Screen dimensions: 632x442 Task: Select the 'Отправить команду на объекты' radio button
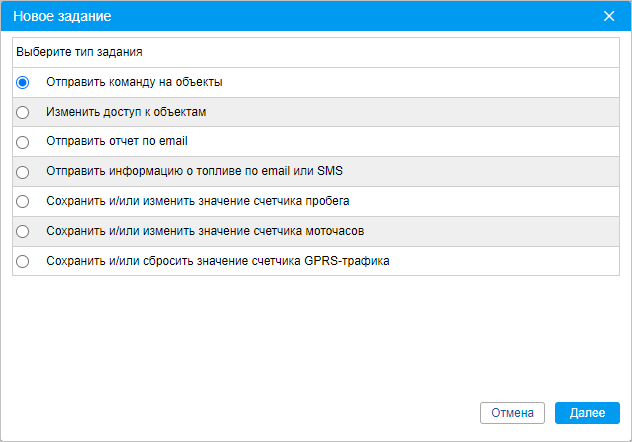click(23, 83)
